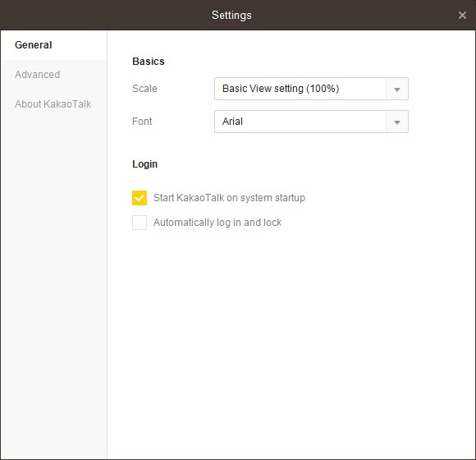Viewport: 476px width, 460px height.
Task: Click the small triangle icon beside Arial
Action: click(396, 122)
